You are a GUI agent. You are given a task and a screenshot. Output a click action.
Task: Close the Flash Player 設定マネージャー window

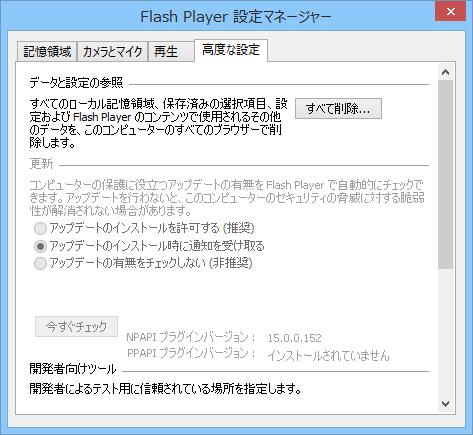tap(451, 12)
